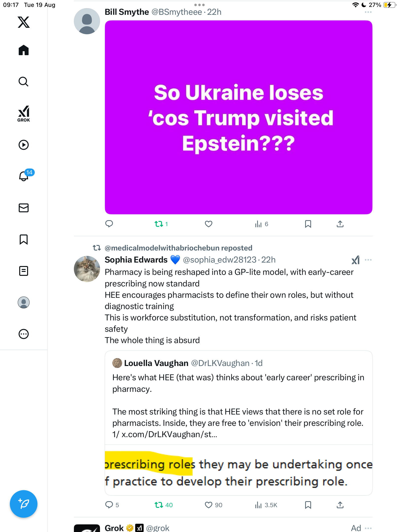Open more options on Bill Smythe's post

pyautogui.click(x=368, y=12)
